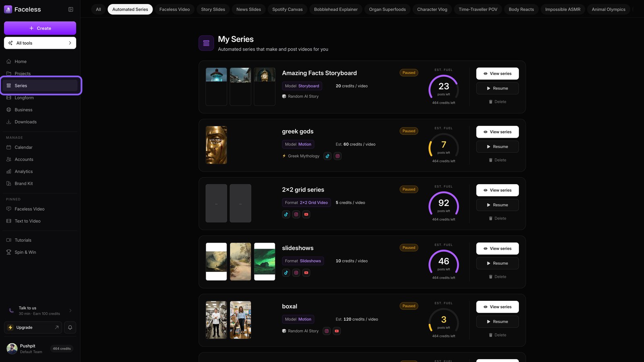Open the Spotify Canvas tab

(287, 9)
